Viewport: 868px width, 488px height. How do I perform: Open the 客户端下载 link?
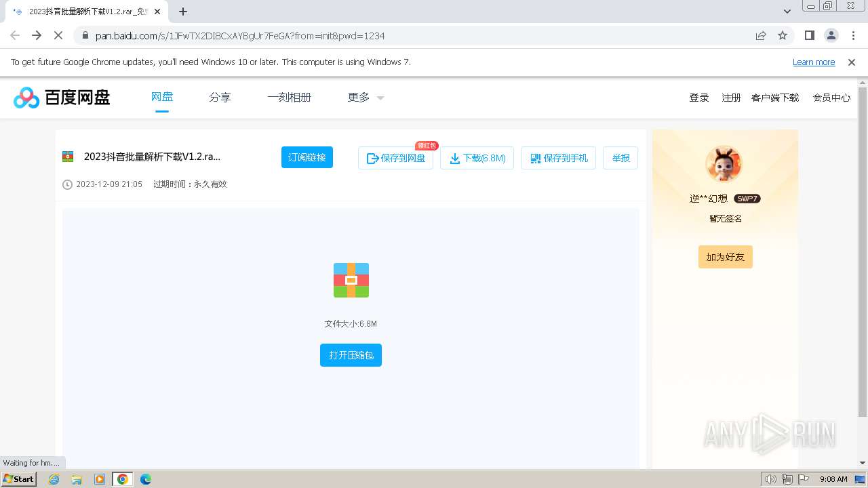click(775, 98)
